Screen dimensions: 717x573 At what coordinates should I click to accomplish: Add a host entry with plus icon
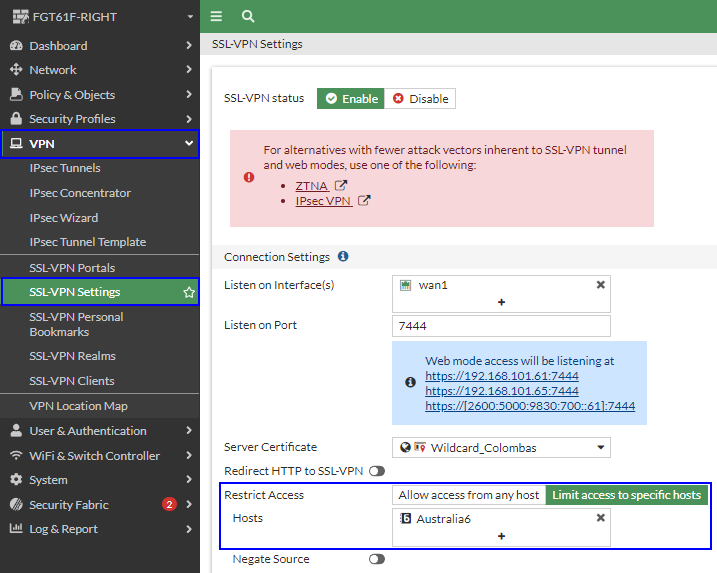coord(501,536)
